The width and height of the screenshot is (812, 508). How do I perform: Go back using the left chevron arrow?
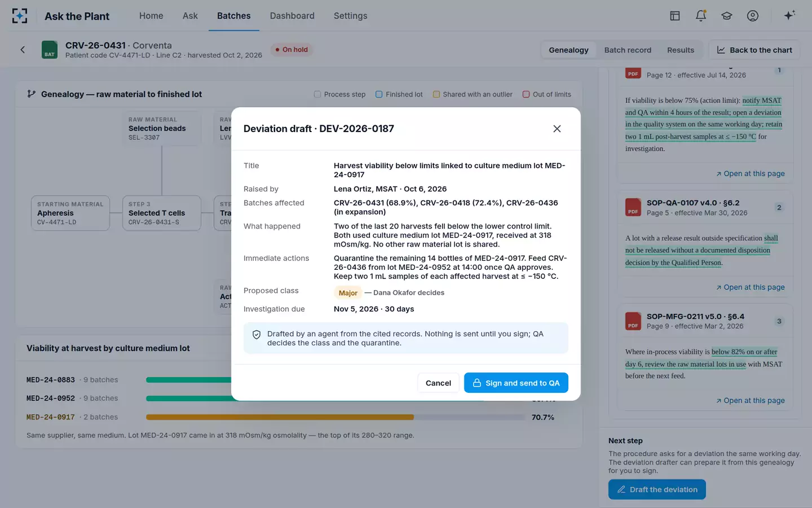tap(23, 50)
